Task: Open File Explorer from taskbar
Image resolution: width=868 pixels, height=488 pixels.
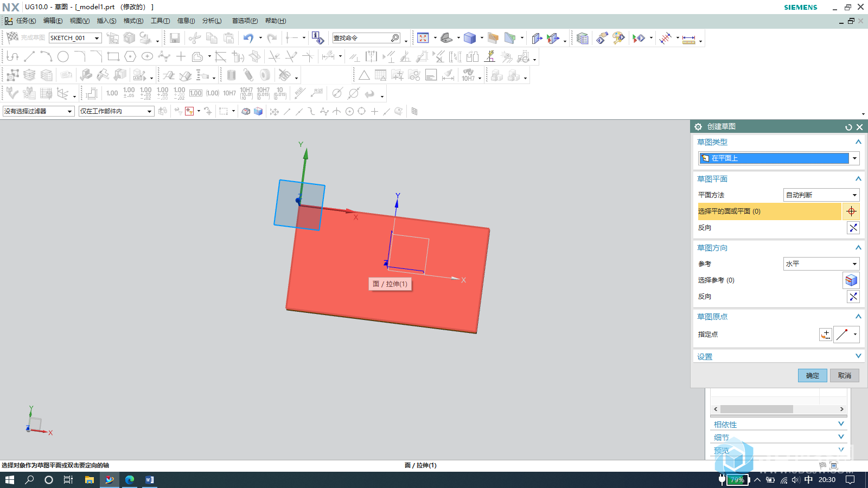Action: point(89,479)
